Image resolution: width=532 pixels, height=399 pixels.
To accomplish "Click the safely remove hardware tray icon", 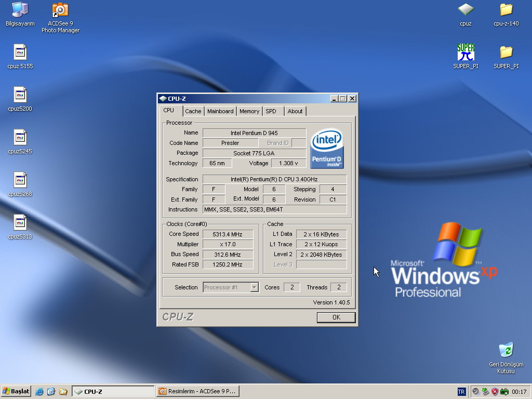I will [x=486, y=392].
